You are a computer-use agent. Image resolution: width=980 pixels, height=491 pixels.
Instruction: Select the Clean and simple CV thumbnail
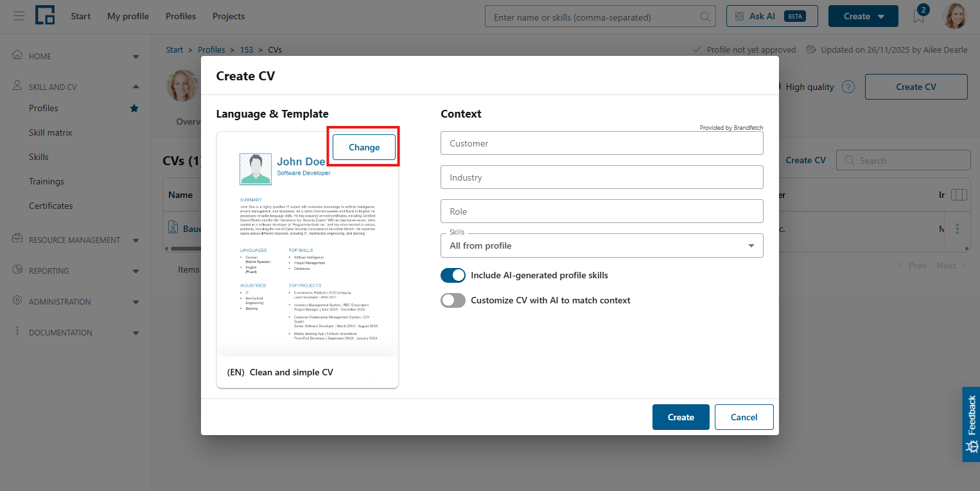308,260
